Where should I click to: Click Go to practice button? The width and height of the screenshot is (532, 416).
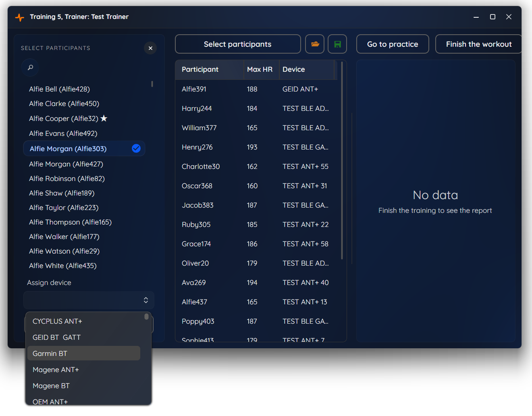click(x=393, y=44)
